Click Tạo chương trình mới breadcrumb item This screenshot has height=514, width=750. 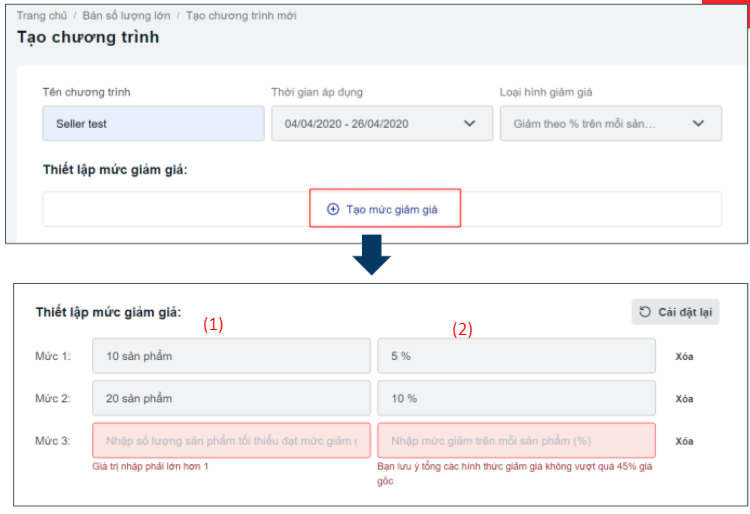[x=240, y=16]
